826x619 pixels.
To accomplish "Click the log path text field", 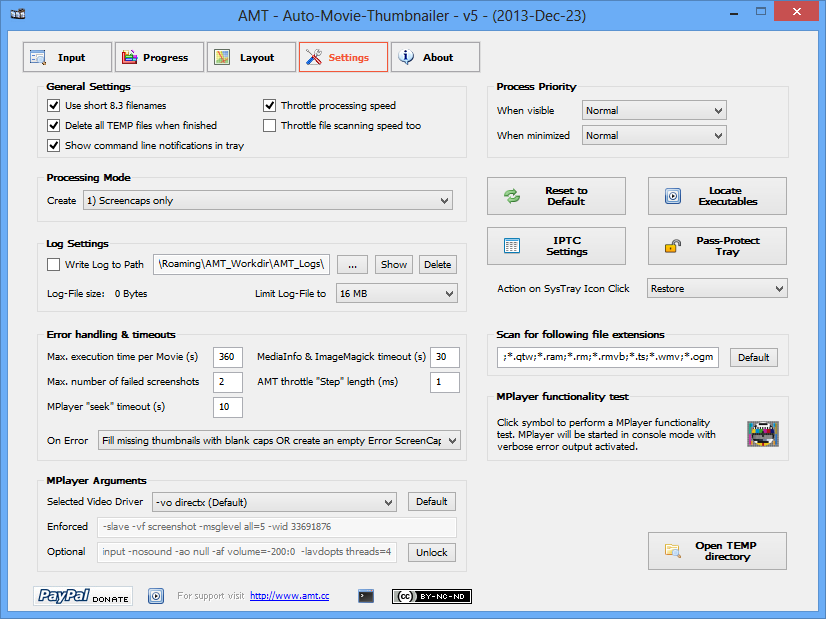I will 241,264.
